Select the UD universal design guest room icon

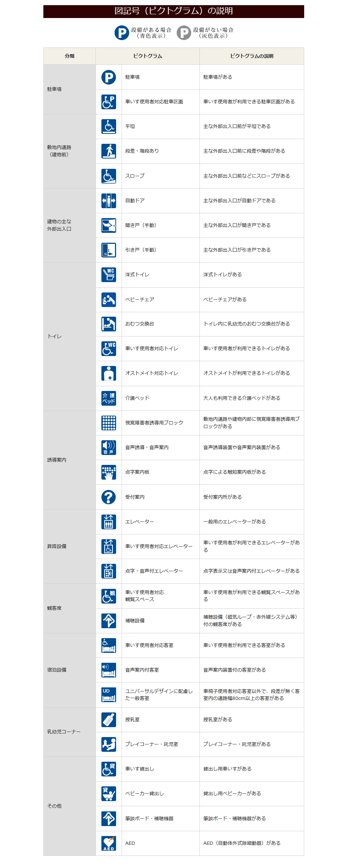[109, 695]
